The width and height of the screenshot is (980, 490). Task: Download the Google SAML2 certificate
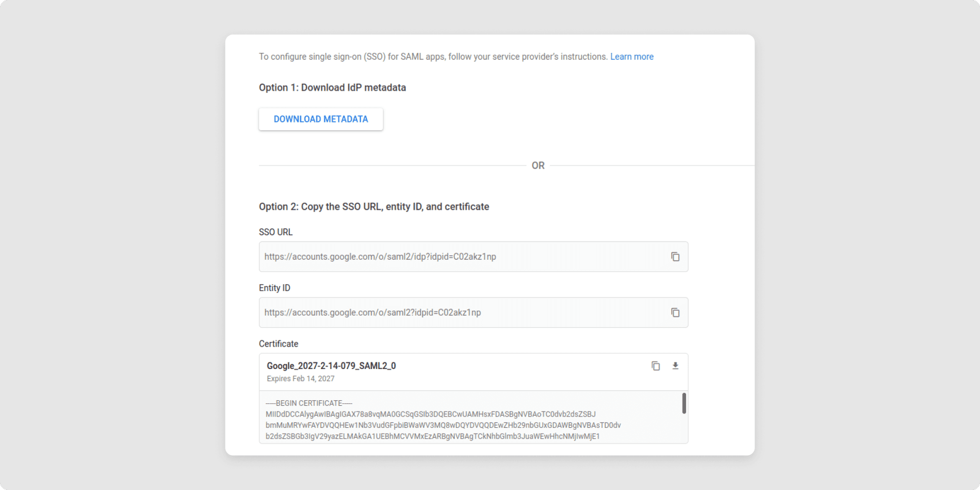(675, 366)
